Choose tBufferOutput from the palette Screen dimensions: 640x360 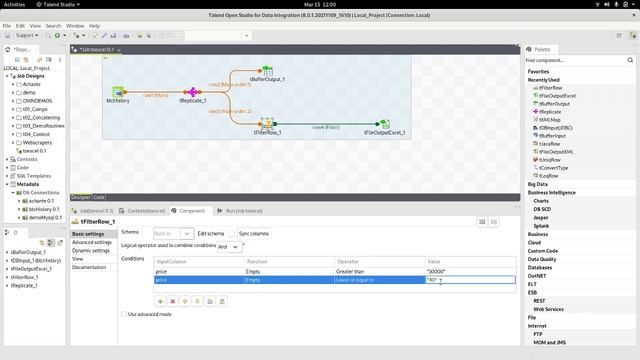pos(554,104)
